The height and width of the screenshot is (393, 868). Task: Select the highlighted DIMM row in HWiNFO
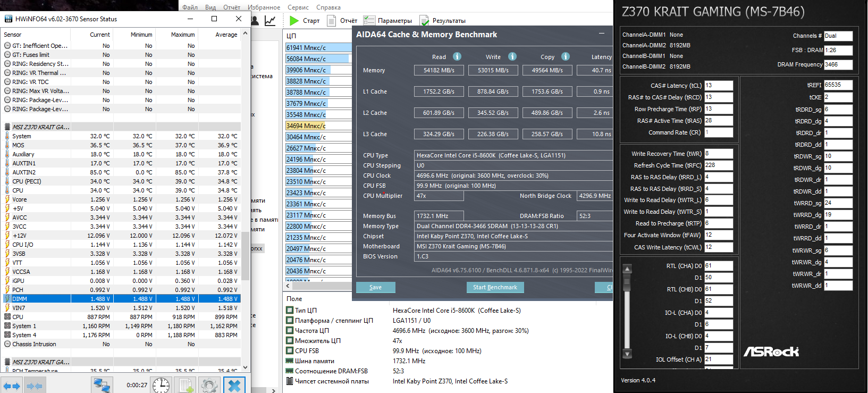click(122, 299)
